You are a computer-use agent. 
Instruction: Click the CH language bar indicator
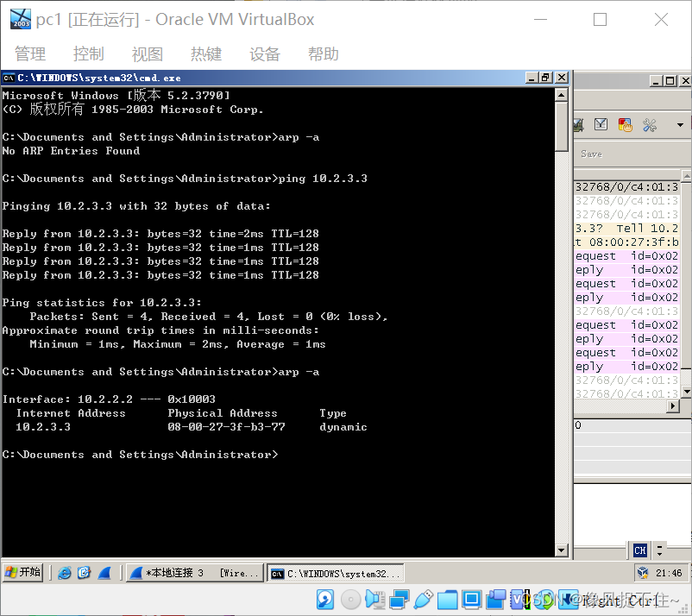[640, 550]
